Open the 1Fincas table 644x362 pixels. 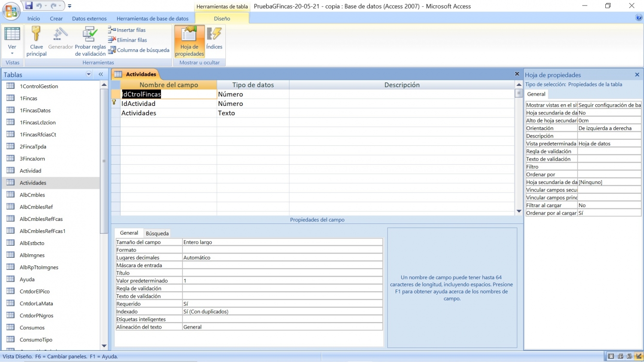[x=28, y=98]
